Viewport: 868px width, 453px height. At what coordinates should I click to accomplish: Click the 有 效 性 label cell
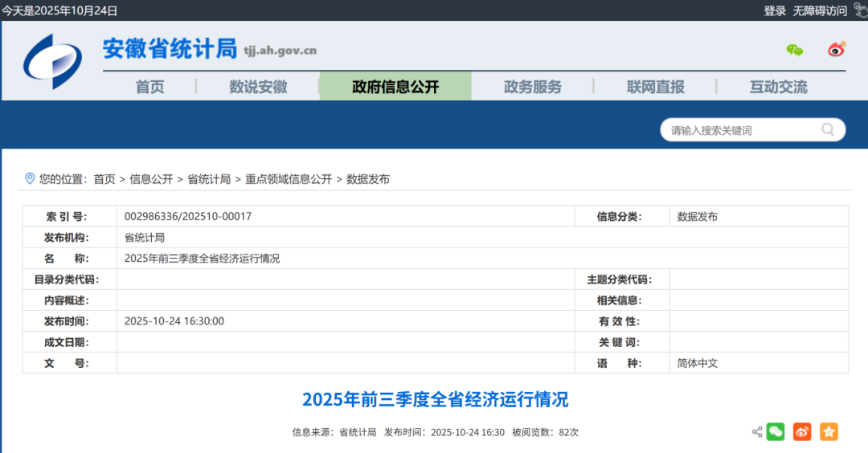(x=622, y=321)
